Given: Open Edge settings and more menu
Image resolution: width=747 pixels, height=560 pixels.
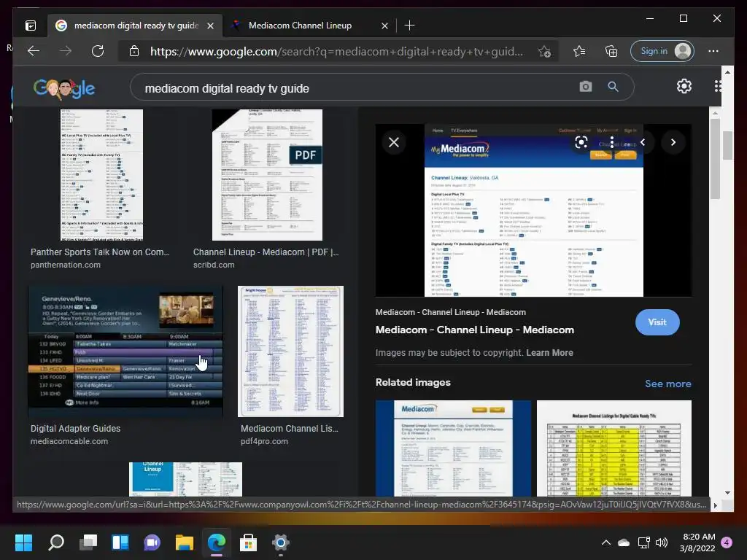Looking at the screenshot, I should click(713, 51).
